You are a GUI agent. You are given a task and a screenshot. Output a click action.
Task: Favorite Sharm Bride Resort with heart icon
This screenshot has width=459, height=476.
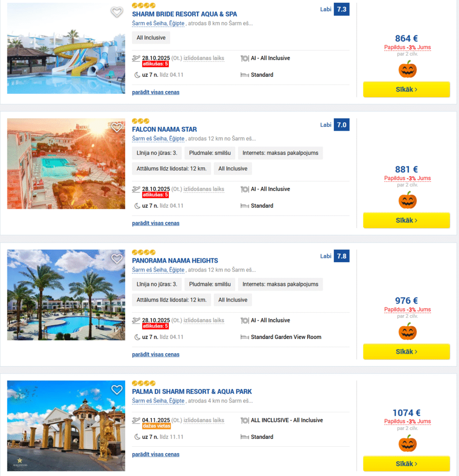117,13
